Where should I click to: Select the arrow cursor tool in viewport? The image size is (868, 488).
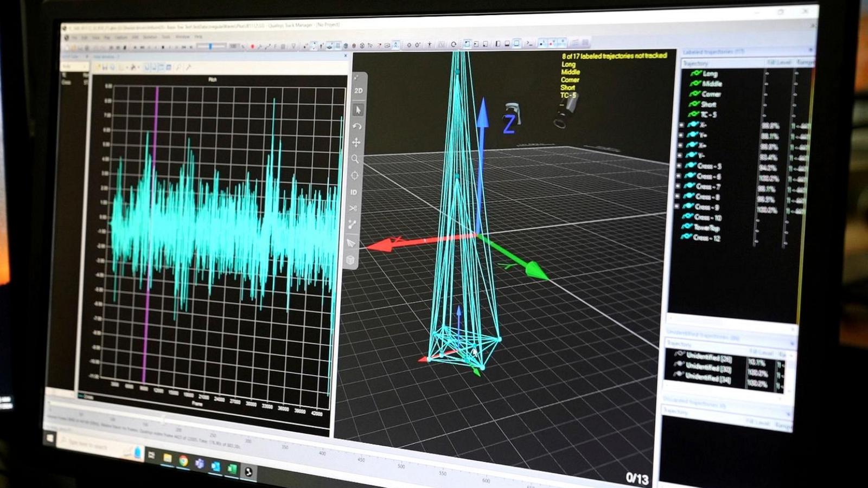point(358,110)
